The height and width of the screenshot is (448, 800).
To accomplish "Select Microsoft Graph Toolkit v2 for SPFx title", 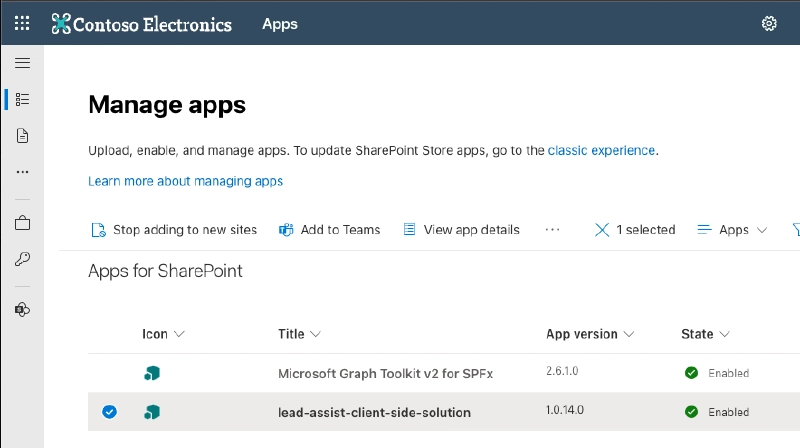I will click(385, 374).
